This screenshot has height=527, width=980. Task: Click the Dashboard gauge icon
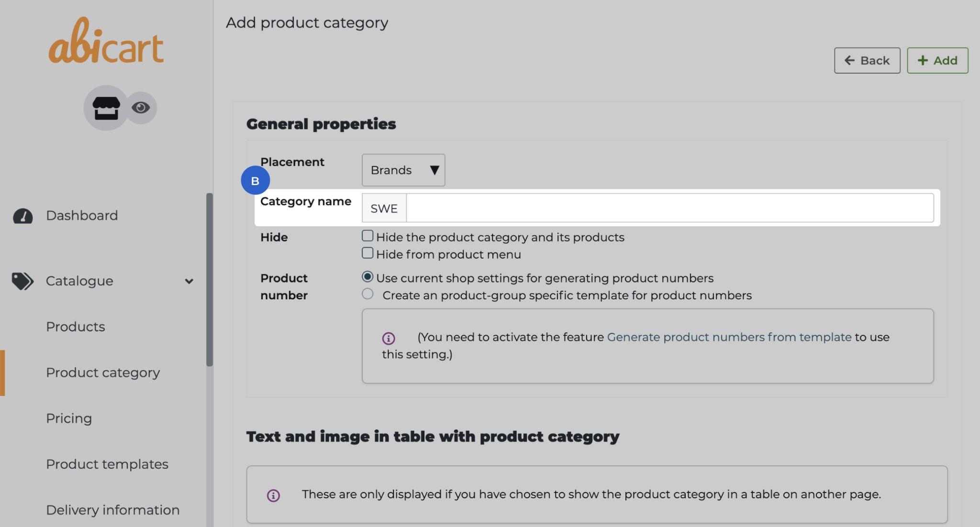[22, 216]
